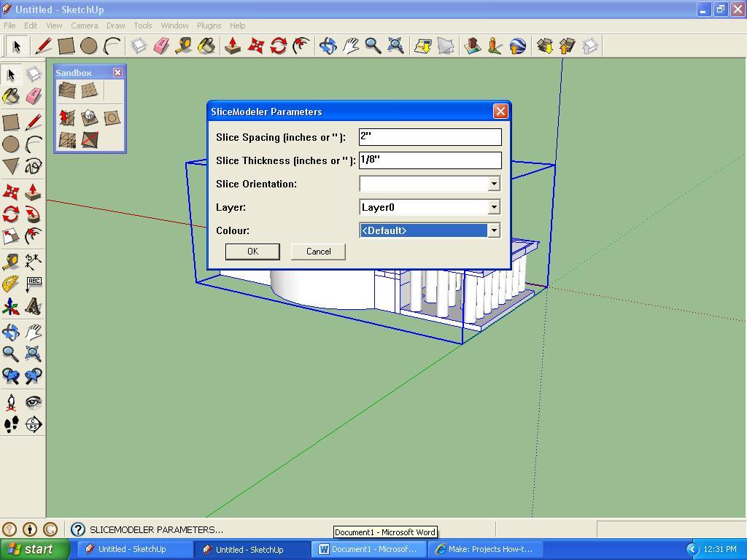Open Slice Orientation dropdown
Screen dimensions: 747x560
pyautogui.click(x=494, y=184)
